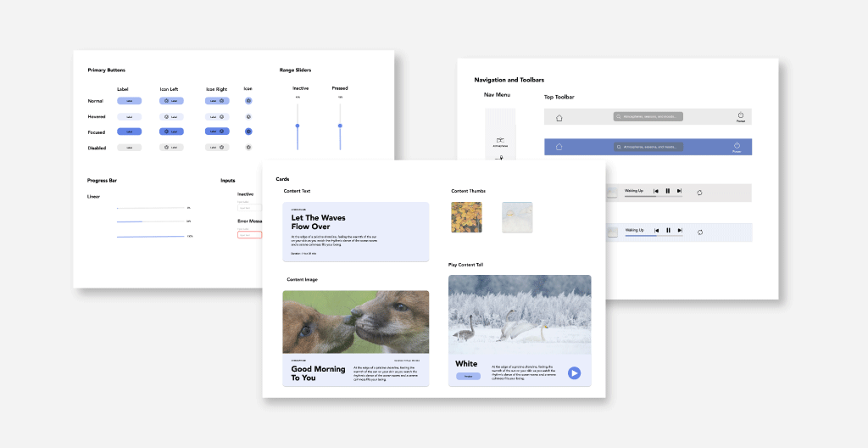Click the Power icon in the blue toolbar

(736, 146)
